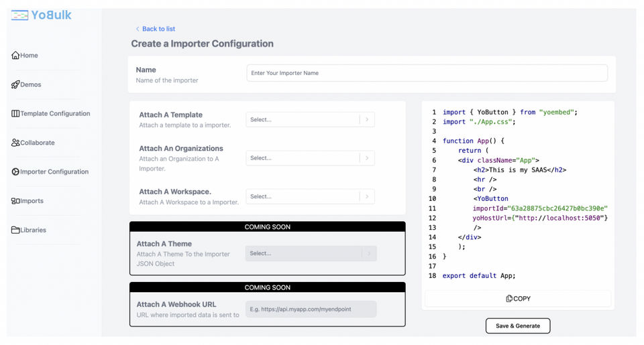Viewport: 644px width, 345px height.
Task: Open the Attach A Workspace select box
Action: coord(310,196)
